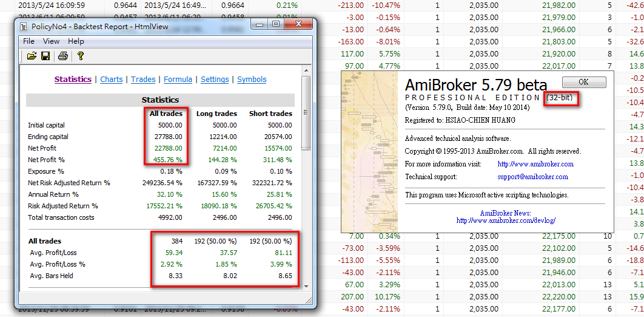
Task: Click the background cell 2013/5/24 16:09:59
Action: click(x=52, y=5)
